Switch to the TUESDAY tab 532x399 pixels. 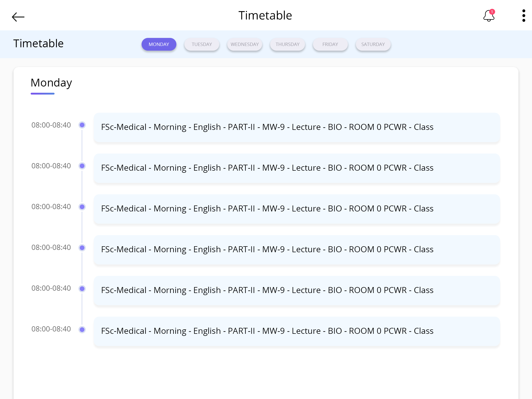[x=202, y=44]
